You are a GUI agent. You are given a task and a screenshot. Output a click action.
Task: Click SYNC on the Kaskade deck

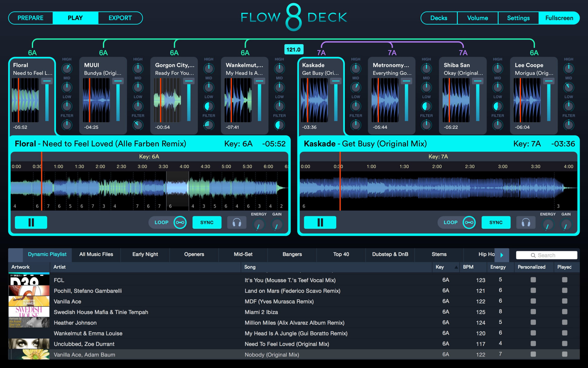496,222
